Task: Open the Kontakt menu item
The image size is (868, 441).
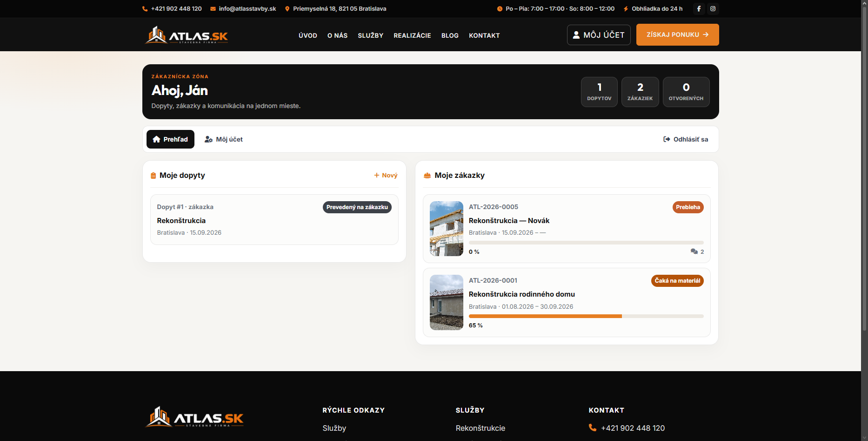Action: (x=484, y=35)
